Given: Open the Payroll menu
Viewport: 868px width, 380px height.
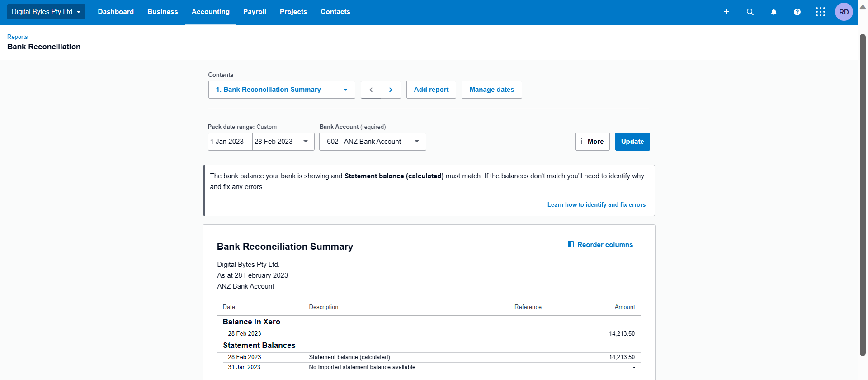Looking at the screenshot, I should click(255, 12).
